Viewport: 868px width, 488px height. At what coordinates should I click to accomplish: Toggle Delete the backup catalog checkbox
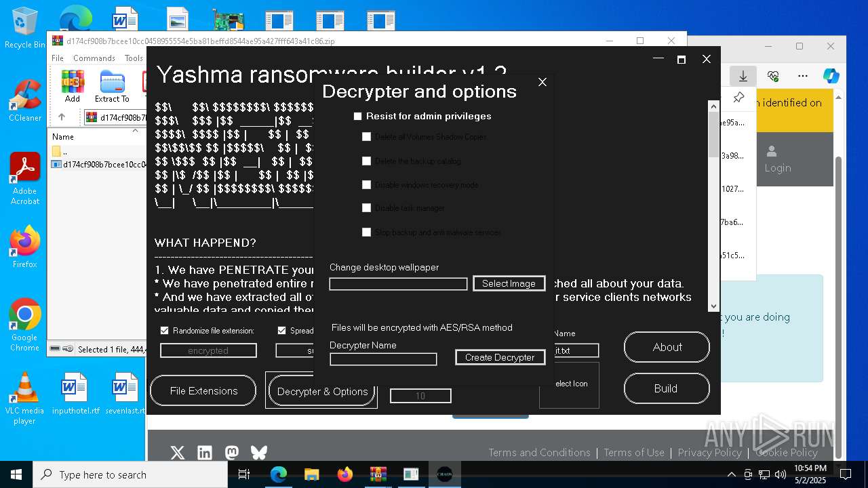pos(367,161)
